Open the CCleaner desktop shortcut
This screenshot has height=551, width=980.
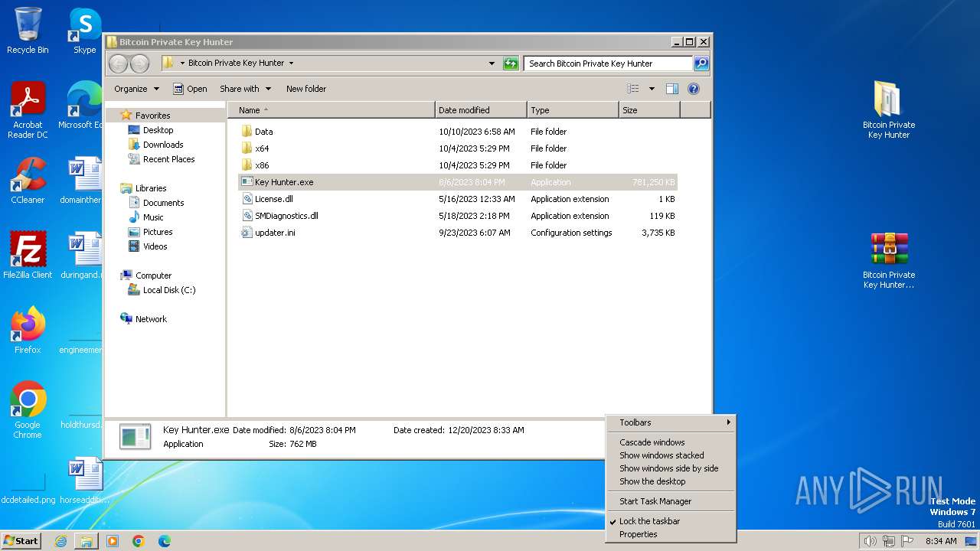(x=28, y=181)
